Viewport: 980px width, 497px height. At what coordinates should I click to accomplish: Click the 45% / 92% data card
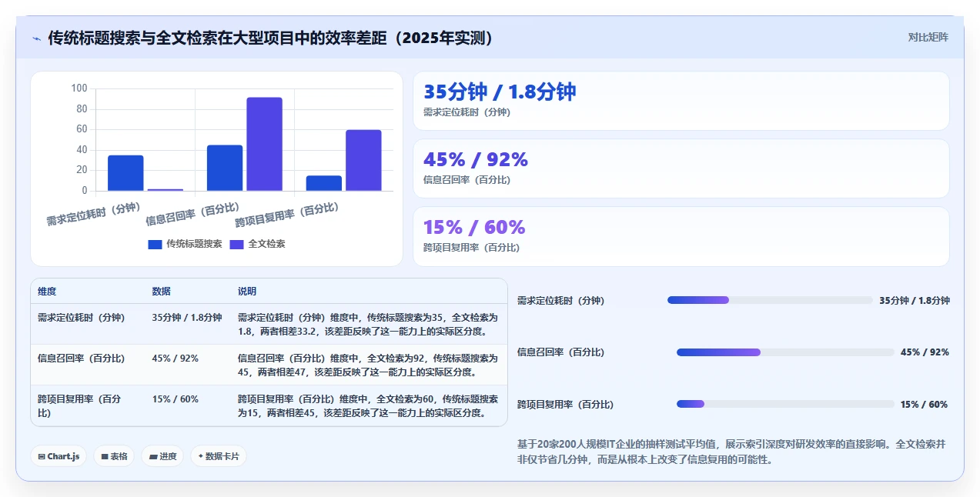click(x=681, y=168)
